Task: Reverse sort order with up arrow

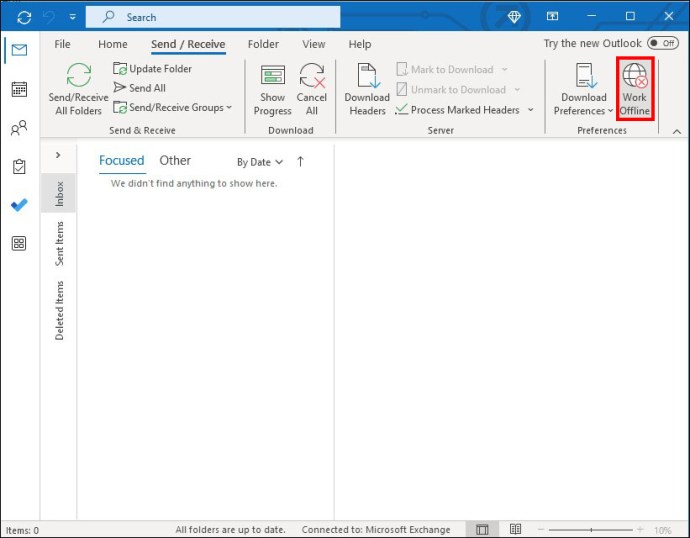Action: click(300, 161)
